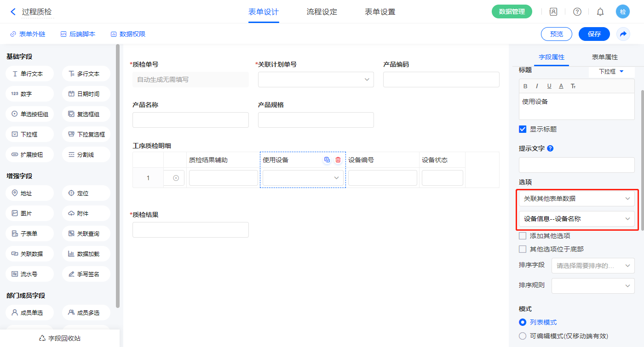Image resolution: width=644 pixels, height=347 pixels.
Task: Click the 提示文字 help info icon
Action: [550, 148]
